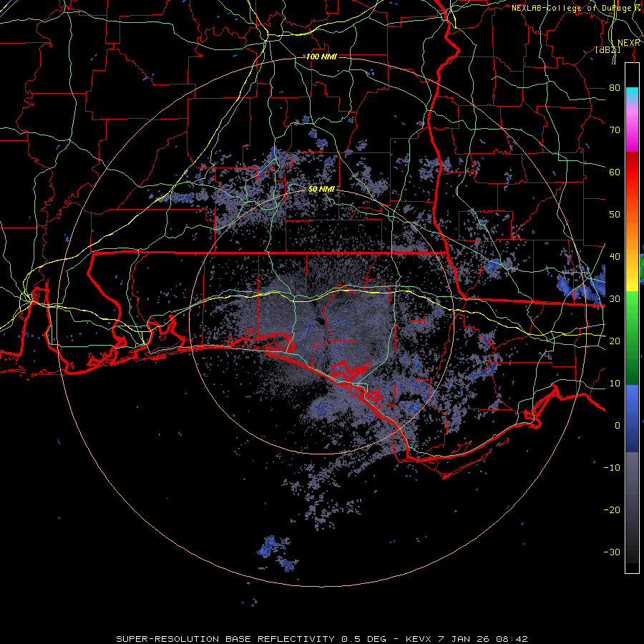Click the "KEVX" station ID in caption
Viewport: 644px width, 644px height.
coord(420,639)
